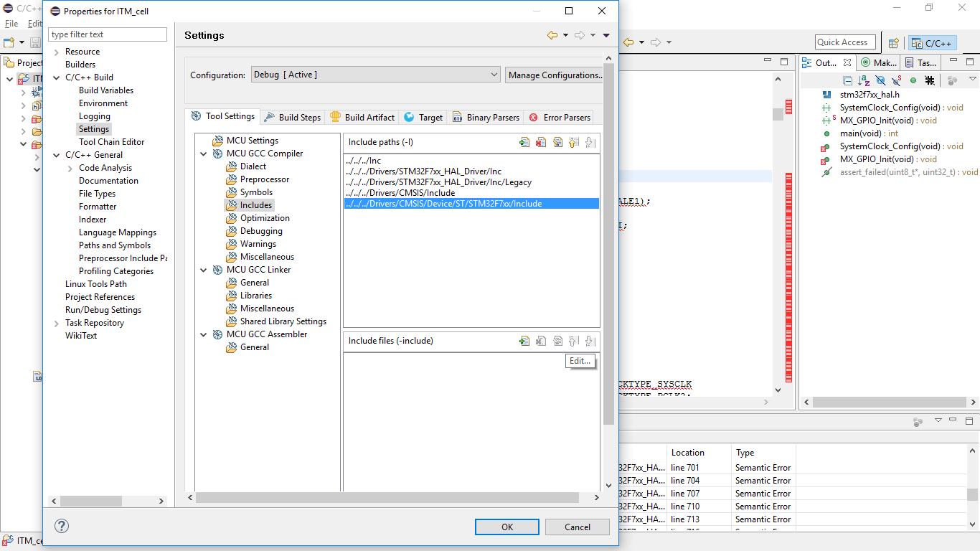The image size is (980, 551).
Task: Toggle Hide Static Members in Outline
Action: coord(897,80)
